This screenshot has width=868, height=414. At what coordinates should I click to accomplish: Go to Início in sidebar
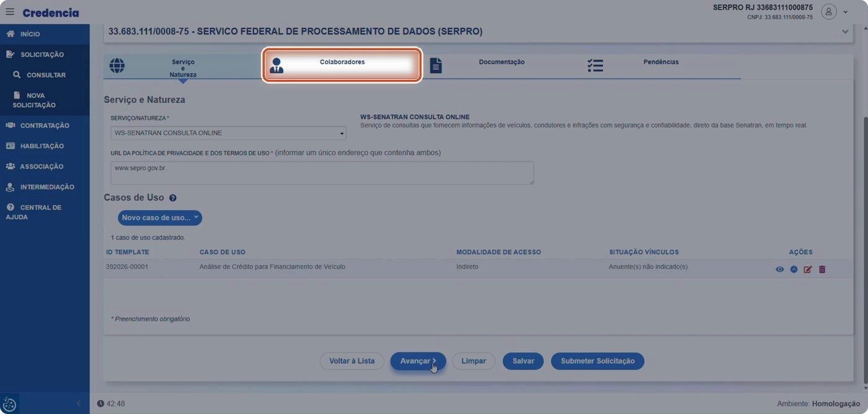[x=45, y=34]
